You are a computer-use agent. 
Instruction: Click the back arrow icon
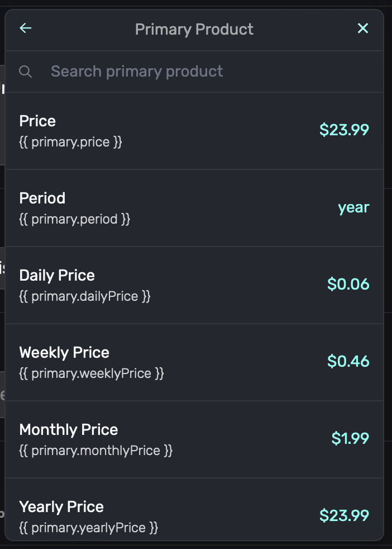[x=26, y=29]
